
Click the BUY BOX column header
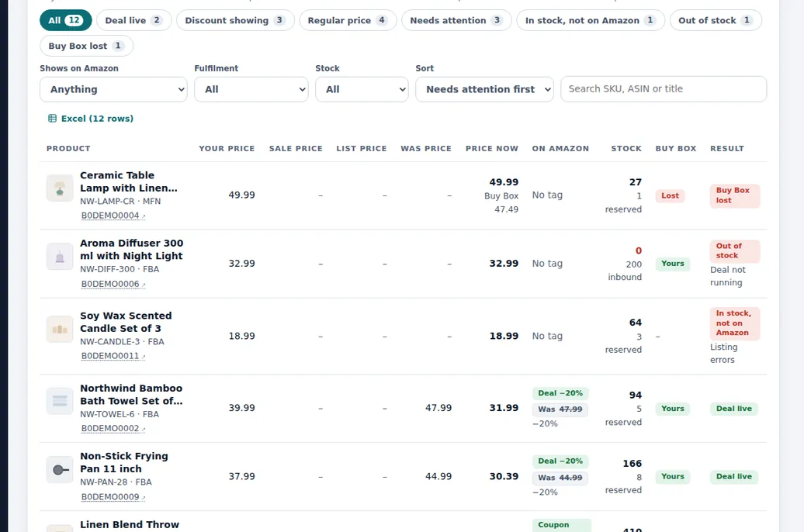pos(676,149)
